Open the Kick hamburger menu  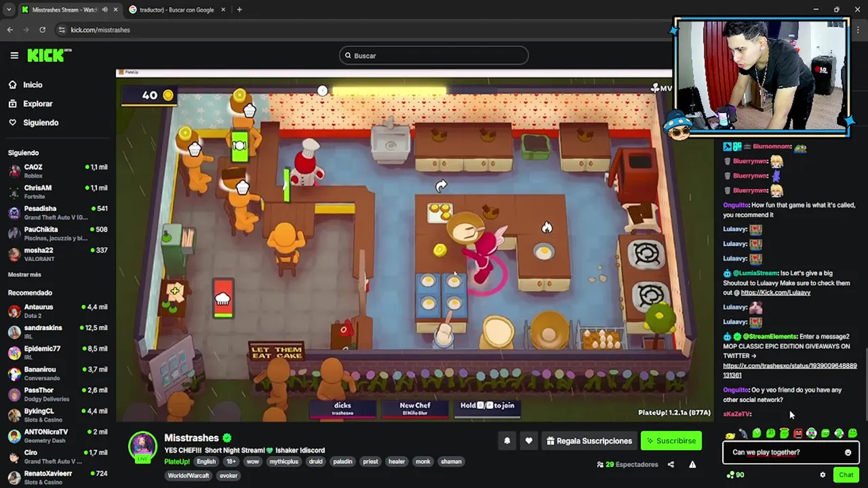coord(14,56)
